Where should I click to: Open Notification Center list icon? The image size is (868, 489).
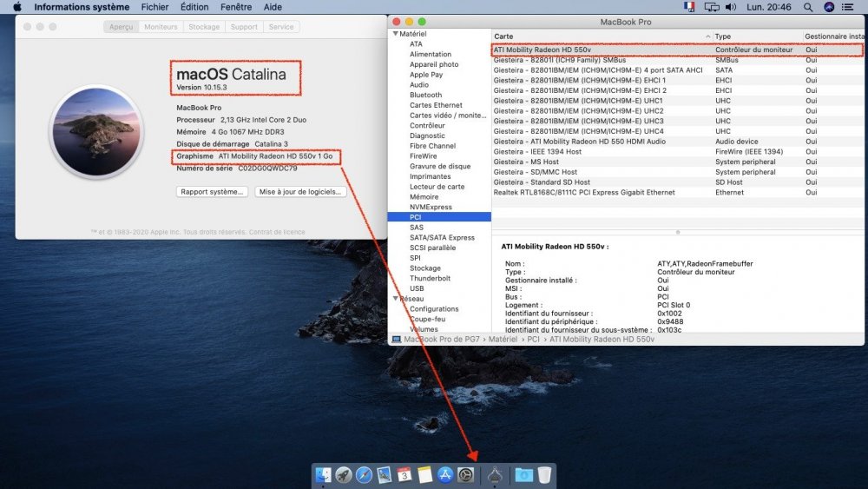point(847,7)
